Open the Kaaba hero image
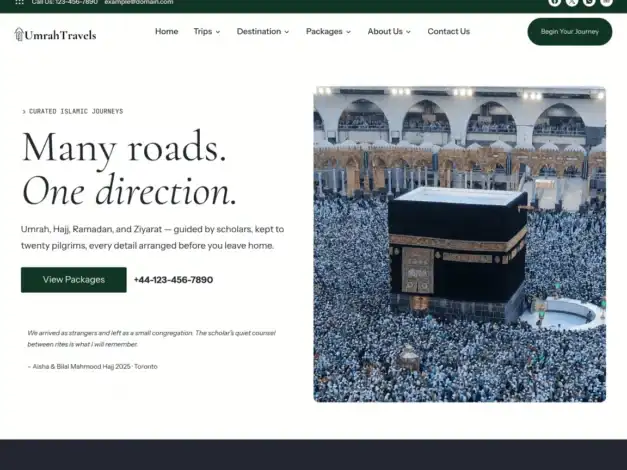The image size is (627, 470). pos(459,244)
